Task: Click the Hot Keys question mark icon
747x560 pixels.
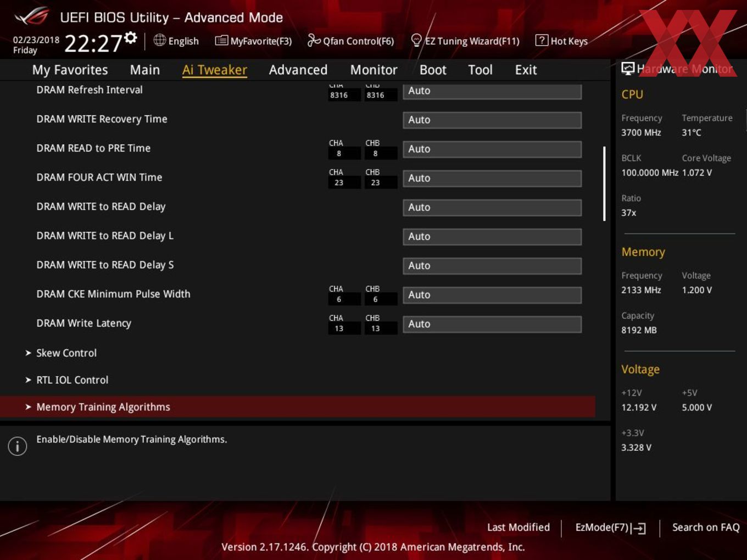Action: point(542,40)
